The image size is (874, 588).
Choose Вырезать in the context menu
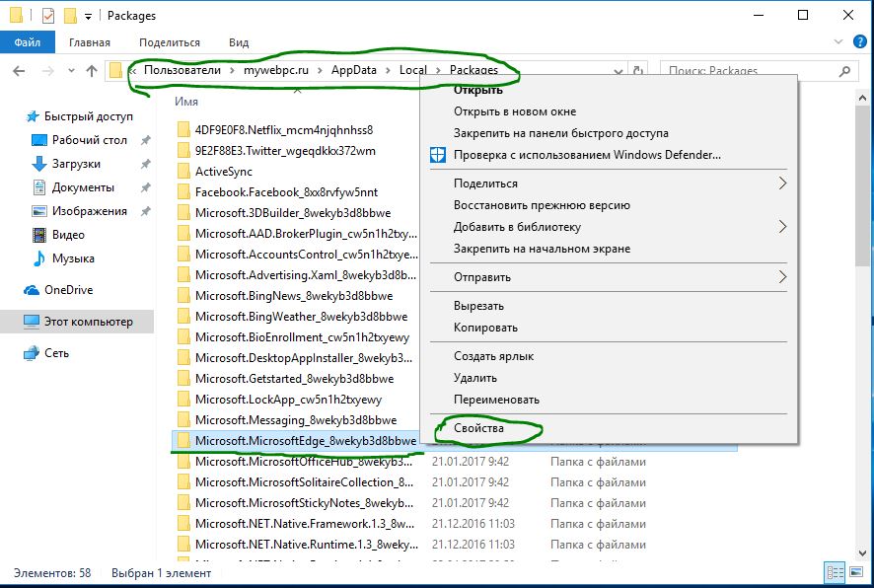point(608,306)
